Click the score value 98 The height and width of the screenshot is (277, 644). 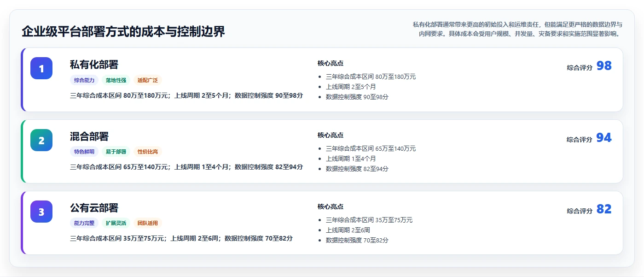tap(604, 66)
